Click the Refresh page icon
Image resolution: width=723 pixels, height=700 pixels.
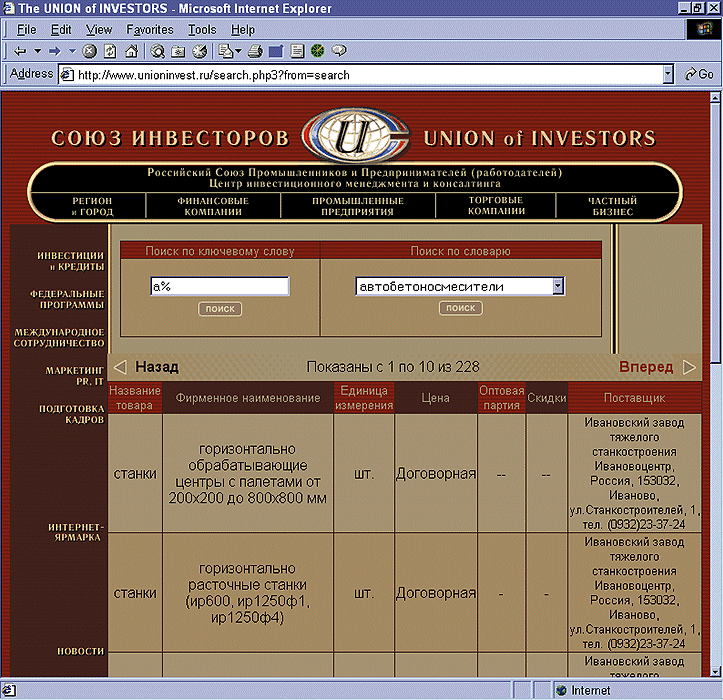point(110,51)
